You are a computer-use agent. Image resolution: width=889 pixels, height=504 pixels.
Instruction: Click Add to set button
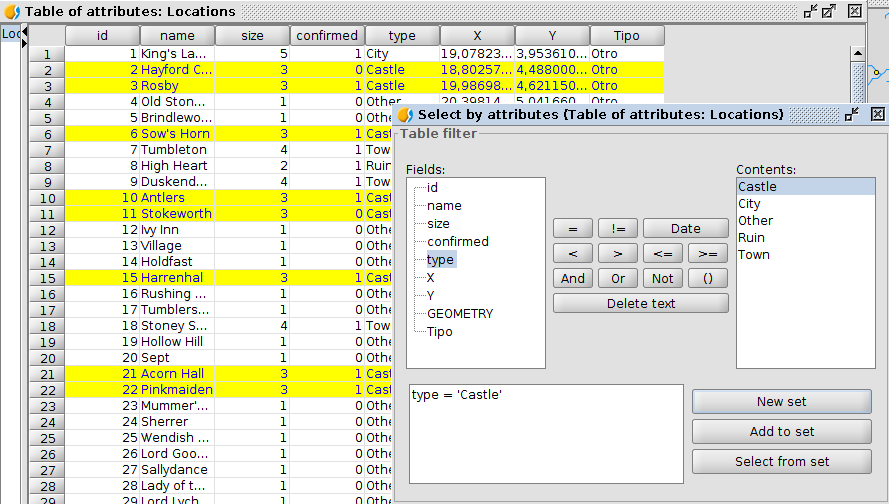(x=781, y=432)
